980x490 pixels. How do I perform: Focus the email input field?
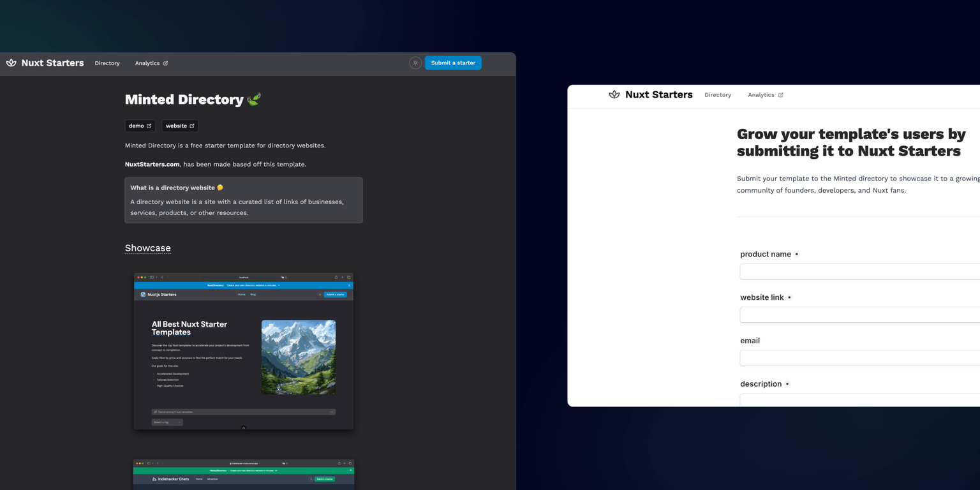point(860,358)
